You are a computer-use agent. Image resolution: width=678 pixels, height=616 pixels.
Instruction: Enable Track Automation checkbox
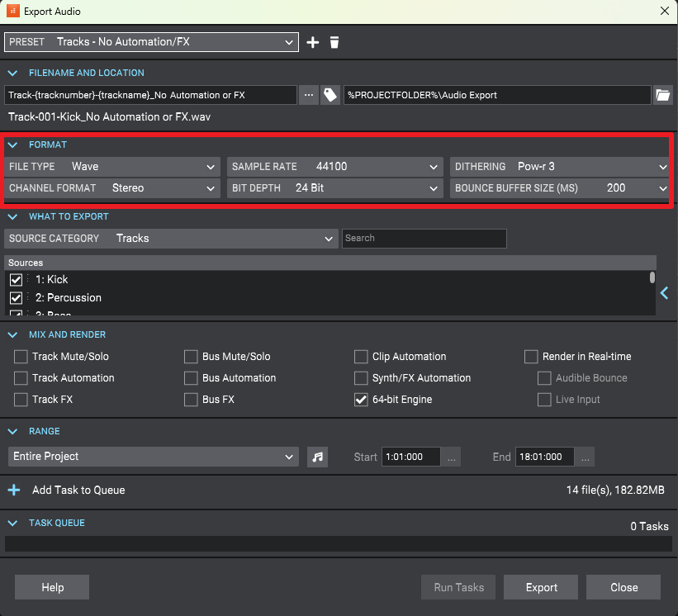21,378
